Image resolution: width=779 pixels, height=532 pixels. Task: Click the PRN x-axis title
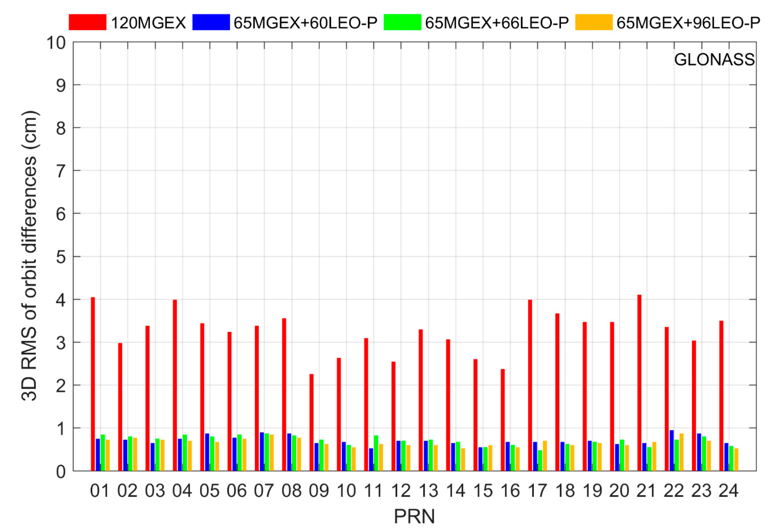pos(414,517)
